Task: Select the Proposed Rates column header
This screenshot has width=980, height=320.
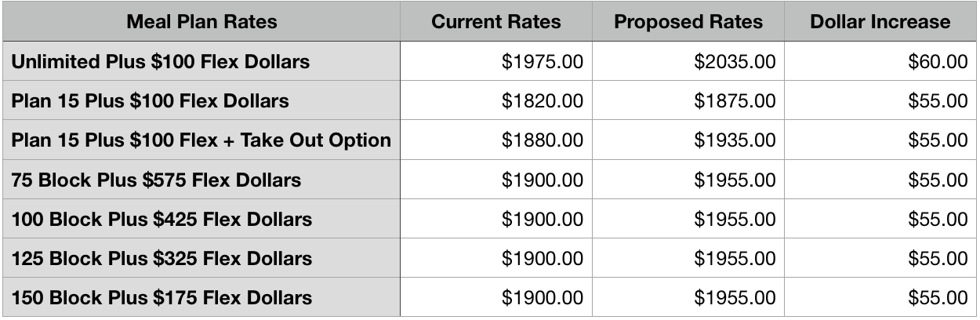Action: [x=688, y=22]
